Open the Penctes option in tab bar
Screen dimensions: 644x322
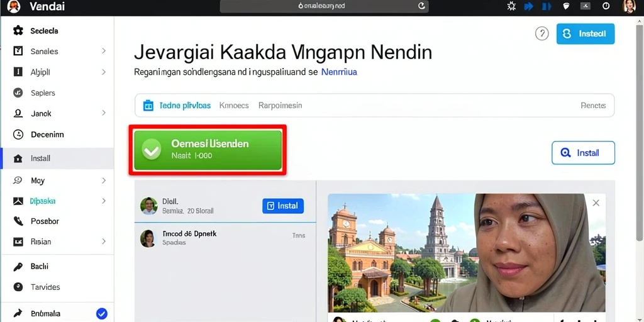(593, 106)
